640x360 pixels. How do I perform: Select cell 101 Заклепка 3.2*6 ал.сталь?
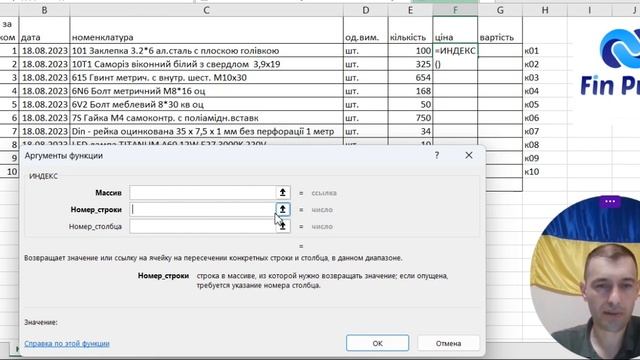[207, 51]
